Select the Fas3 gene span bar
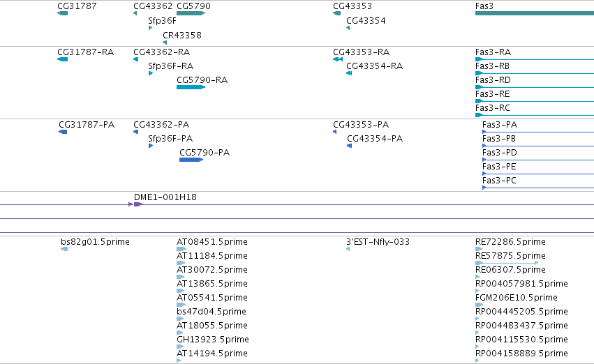594x364 pixels. click(535, 13)
